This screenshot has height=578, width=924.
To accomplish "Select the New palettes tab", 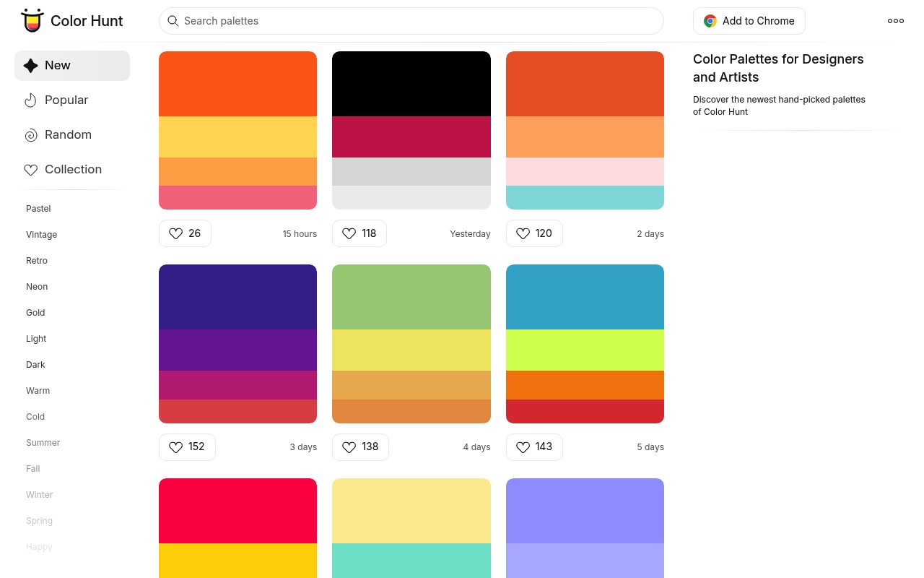I will (72, 66).
